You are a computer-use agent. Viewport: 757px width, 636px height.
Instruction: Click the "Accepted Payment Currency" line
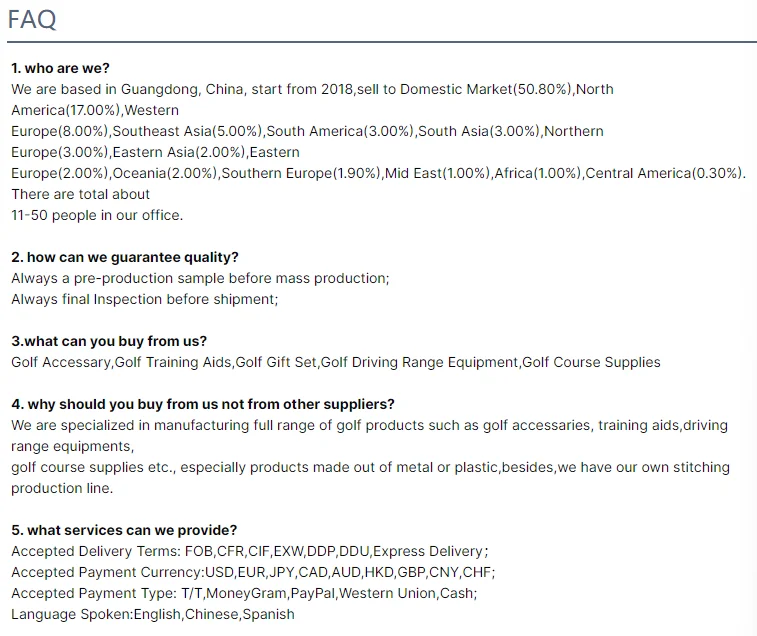coord(253,572)
